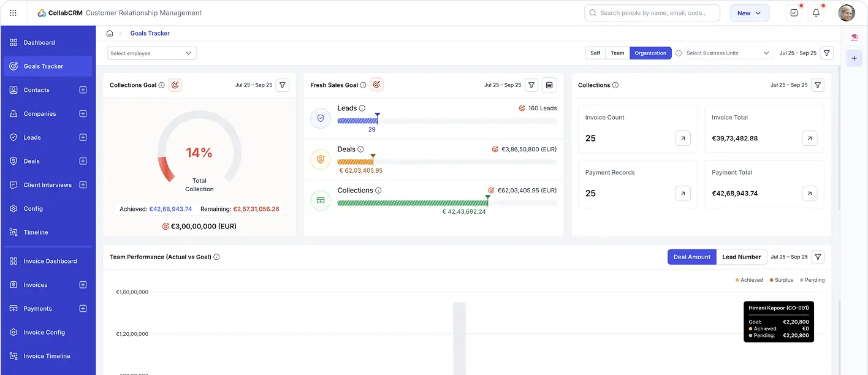Expand the Select Business Units dropdown
868x375 pixels.
[x=727, y=53]
